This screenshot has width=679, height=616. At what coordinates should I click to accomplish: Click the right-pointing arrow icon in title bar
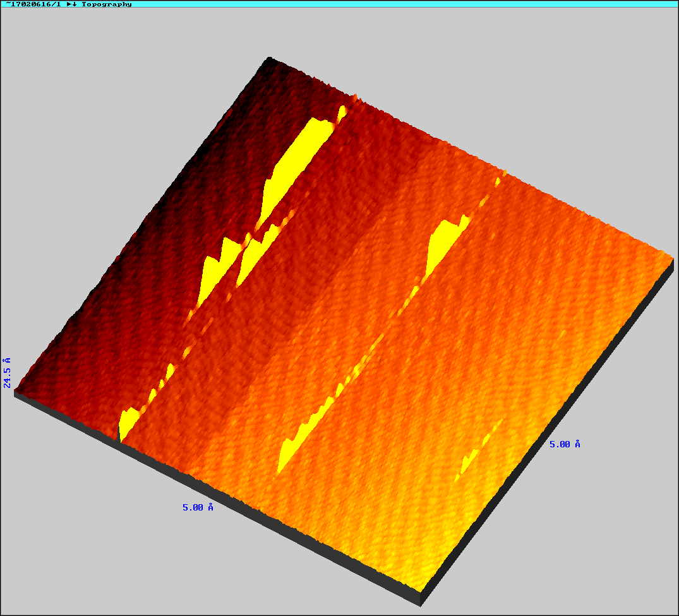pyautogui.click(x=69, y=4)
